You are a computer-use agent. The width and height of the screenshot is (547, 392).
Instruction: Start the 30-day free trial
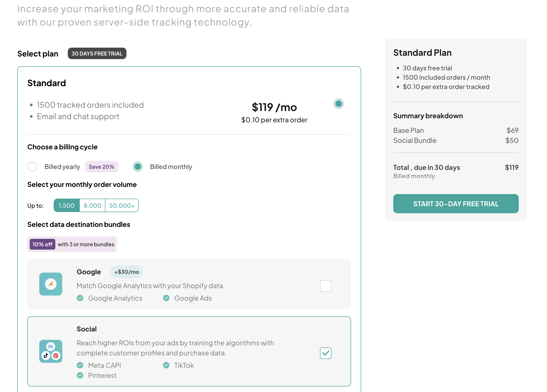click(x=456, y=204)
